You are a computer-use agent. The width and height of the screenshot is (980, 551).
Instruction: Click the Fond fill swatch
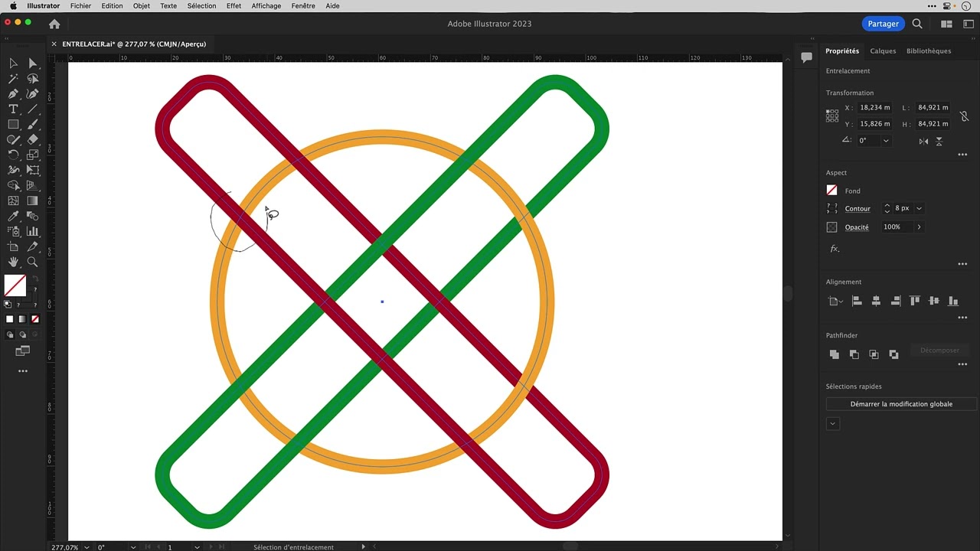(x=831, y=191)
